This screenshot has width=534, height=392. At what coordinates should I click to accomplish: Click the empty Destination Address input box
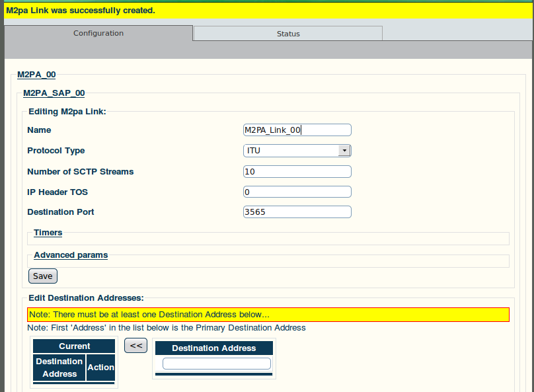pos(217,364)
